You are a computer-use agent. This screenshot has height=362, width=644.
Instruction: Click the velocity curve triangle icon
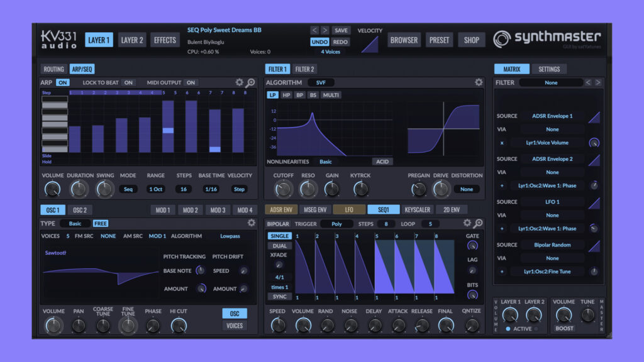coord(370,45)
